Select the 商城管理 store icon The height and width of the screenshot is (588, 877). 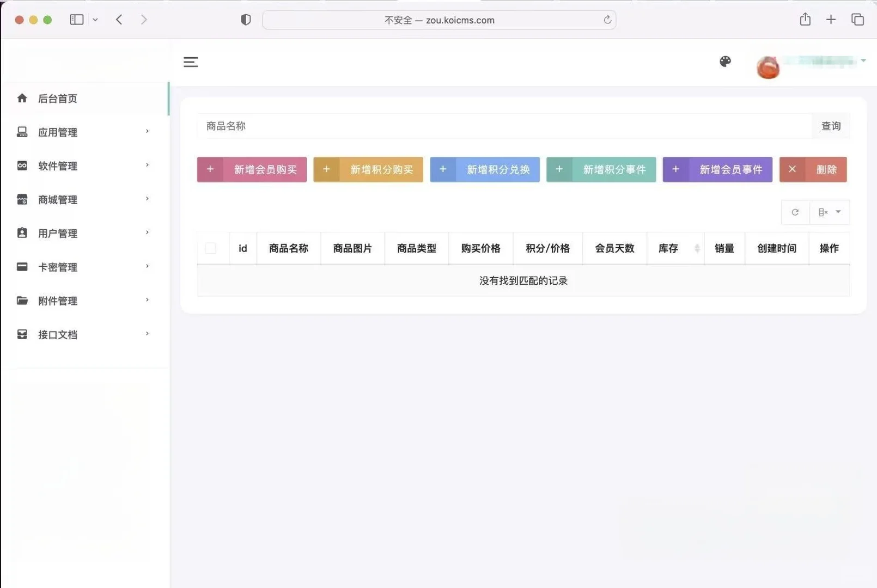tap(22, 199)
